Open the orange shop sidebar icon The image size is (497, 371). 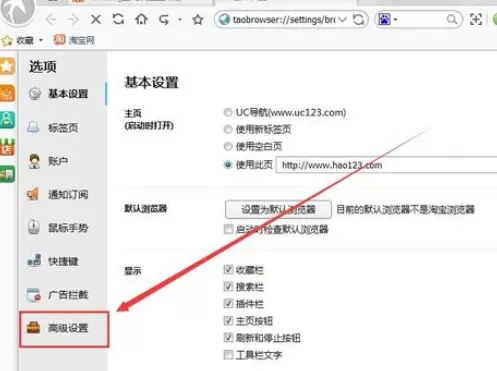coord(7,147)
